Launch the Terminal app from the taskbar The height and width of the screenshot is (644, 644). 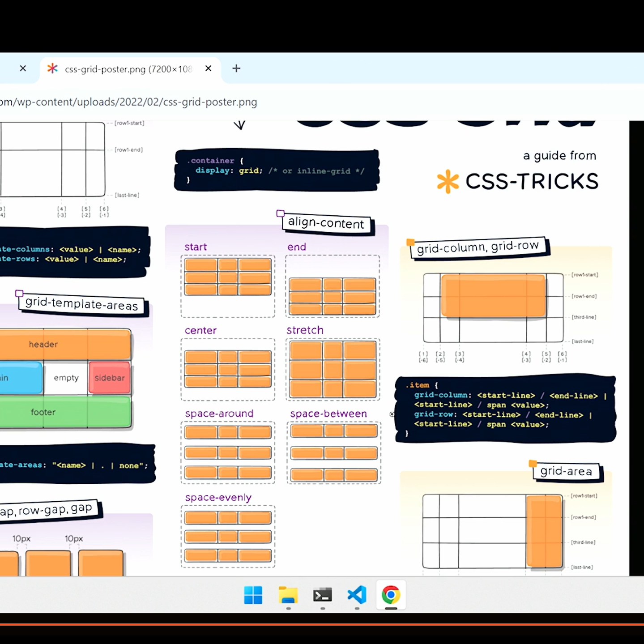point(322,595)
